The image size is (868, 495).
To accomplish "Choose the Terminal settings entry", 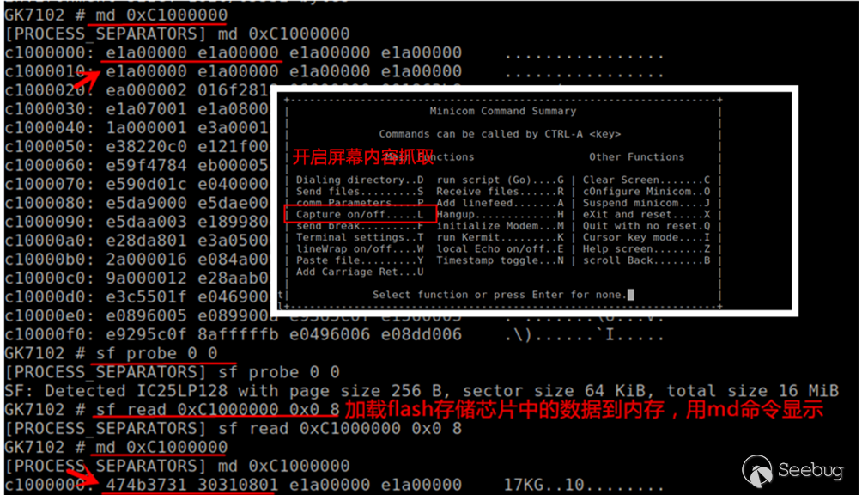I will pos(360,237).
